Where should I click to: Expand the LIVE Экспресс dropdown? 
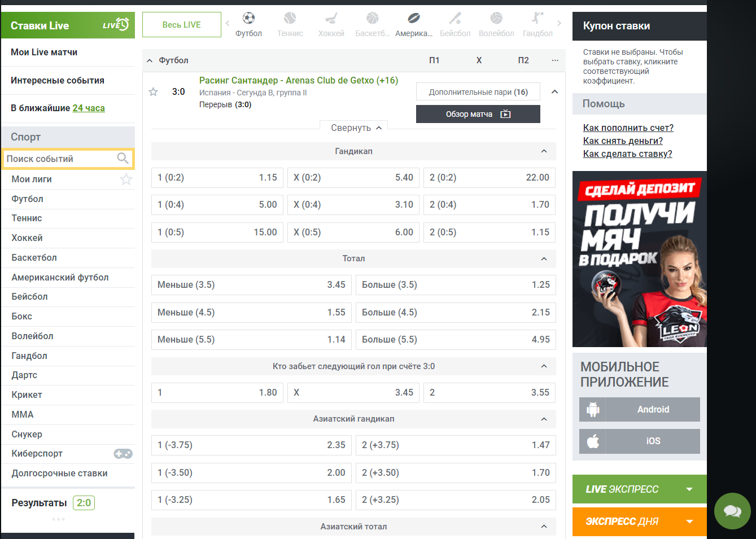tap(689, 489)
